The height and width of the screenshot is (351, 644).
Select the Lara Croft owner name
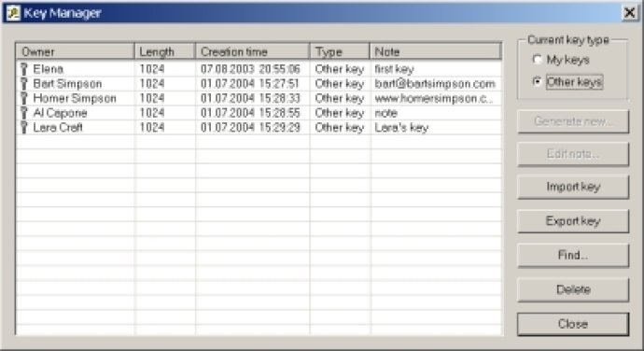[x=58, y=127]
